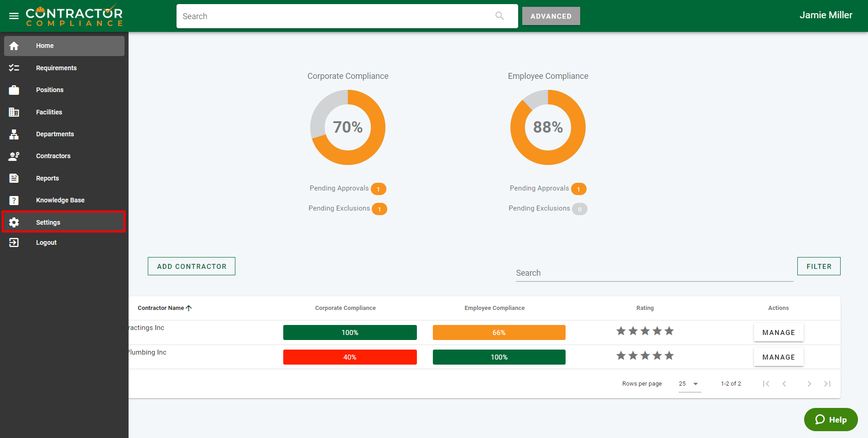Click the Advanced search button
This screenshot has height=438, width=868.
click(x=551, y=16)
